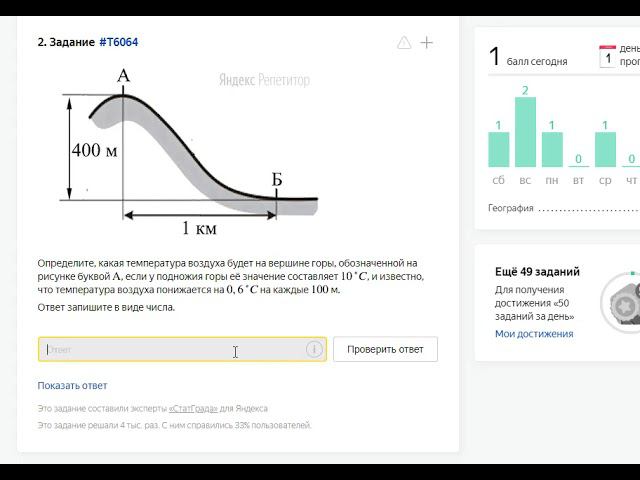Click the achievement medal icon
The image size is (640, 480).
(622, 302)
